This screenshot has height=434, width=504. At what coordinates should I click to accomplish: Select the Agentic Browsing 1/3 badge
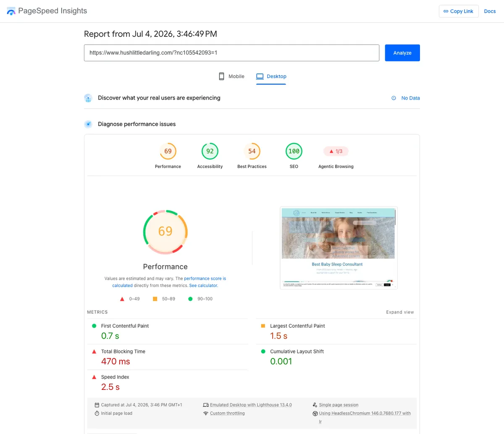(336, 151)
